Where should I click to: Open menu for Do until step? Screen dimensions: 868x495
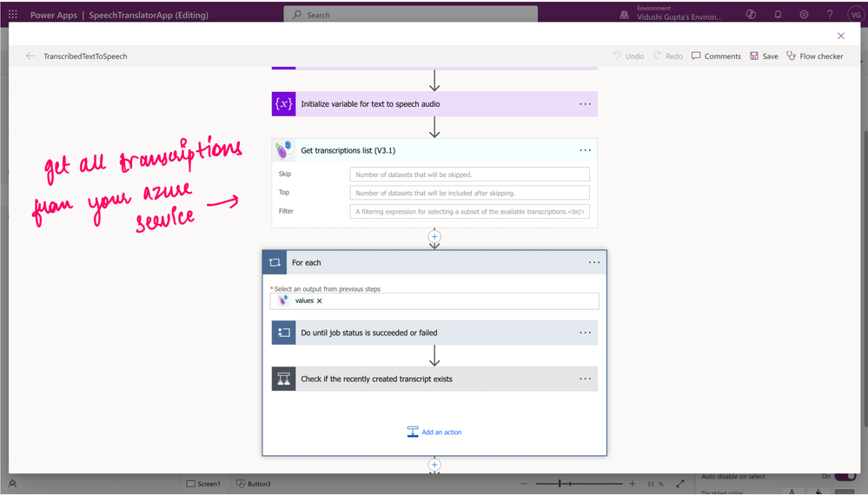[x=585, y=333]
